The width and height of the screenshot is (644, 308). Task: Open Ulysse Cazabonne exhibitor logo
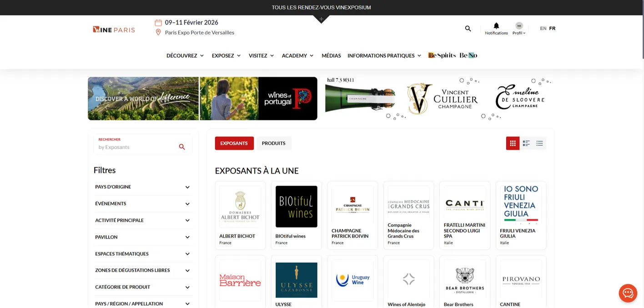click(x=297, y=280)
